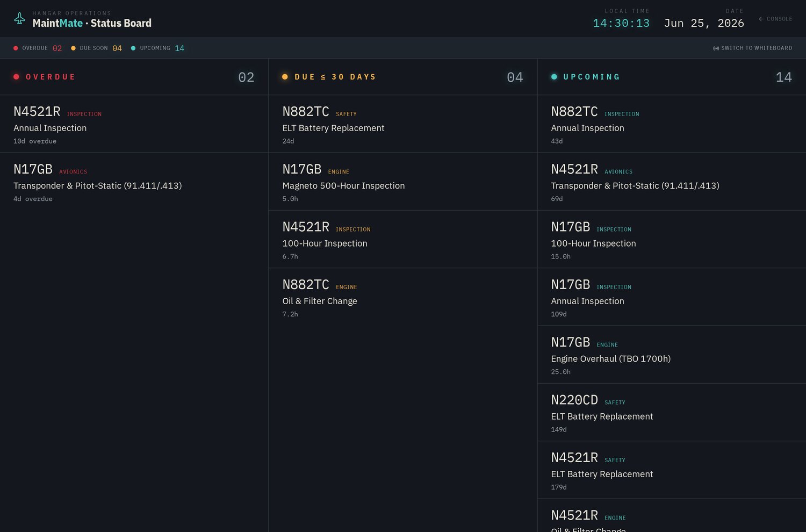Click the teal Upcoming dot in summary bar

[133, 48]
